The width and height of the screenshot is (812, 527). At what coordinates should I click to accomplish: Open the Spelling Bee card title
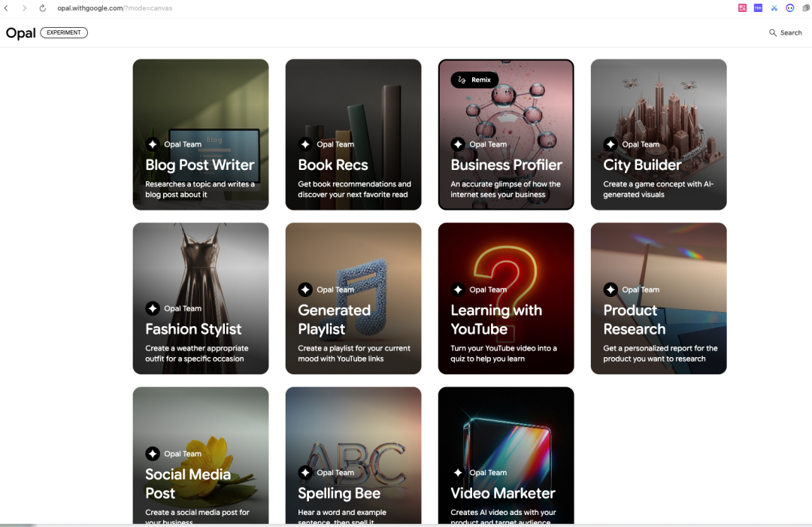click(339, 493)
